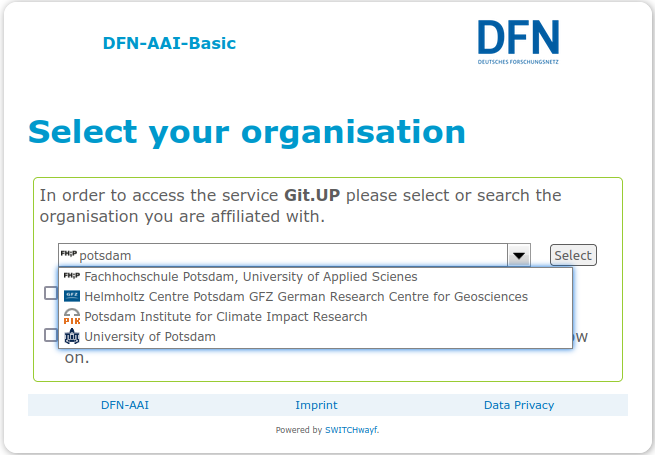This screenshot has height=455, width=655.
Task: Click the search field containing potsdam
Action: tap(283, 255)
